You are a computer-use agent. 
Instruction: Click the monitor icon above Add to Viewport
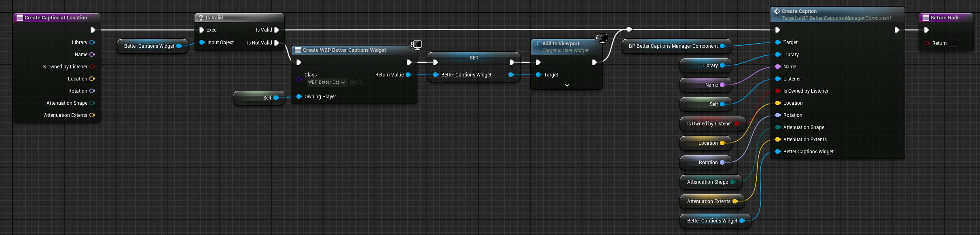[x=602, y=38]
